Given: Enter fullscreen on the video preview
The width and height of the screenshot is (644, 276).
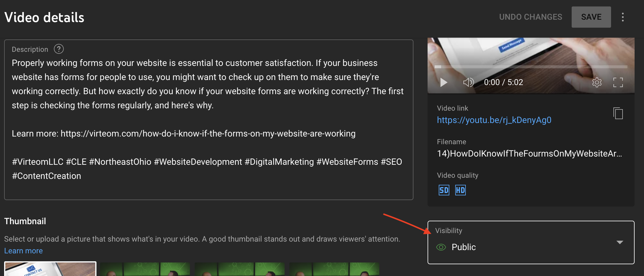Looking at the screenshot, I should coord(618,82).
